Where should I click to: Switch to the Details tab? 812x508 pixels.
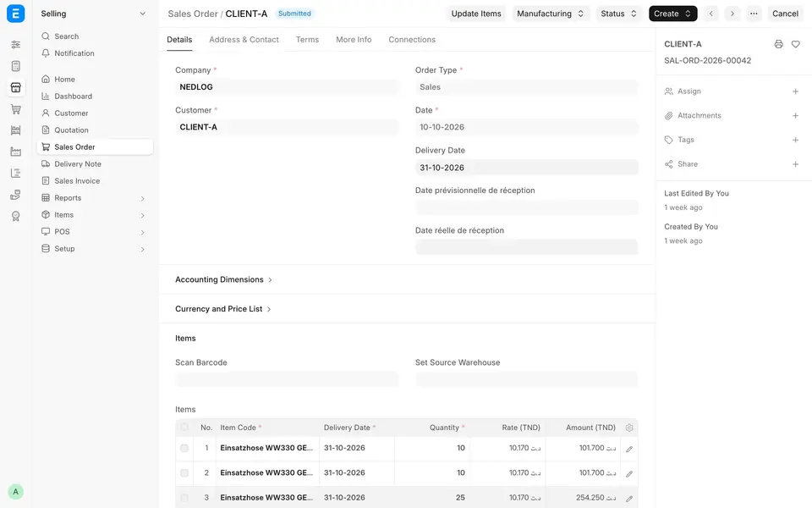(179, 40)
